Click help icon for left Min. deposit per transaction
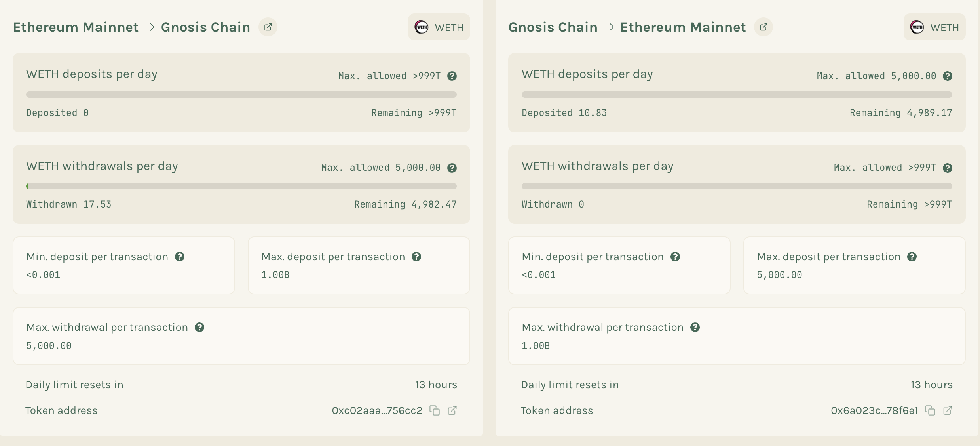Screen dimensions: 980x446 [180, 257]
